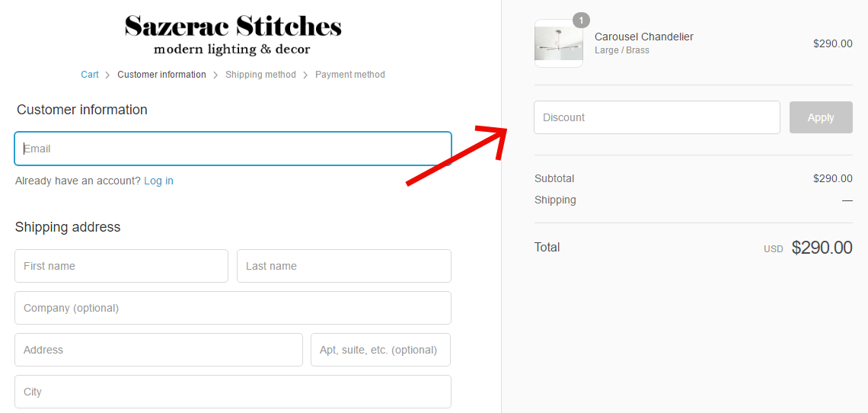Focus the Address input box
The width and height of the screenshot is (868, 413).
click(158, 350)
